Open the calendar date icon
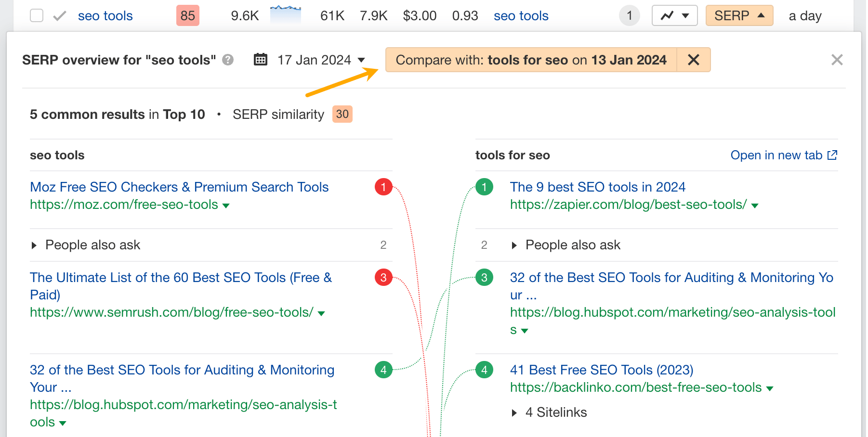The height and width of the screenshot is (437, 868). coord(261,60)
